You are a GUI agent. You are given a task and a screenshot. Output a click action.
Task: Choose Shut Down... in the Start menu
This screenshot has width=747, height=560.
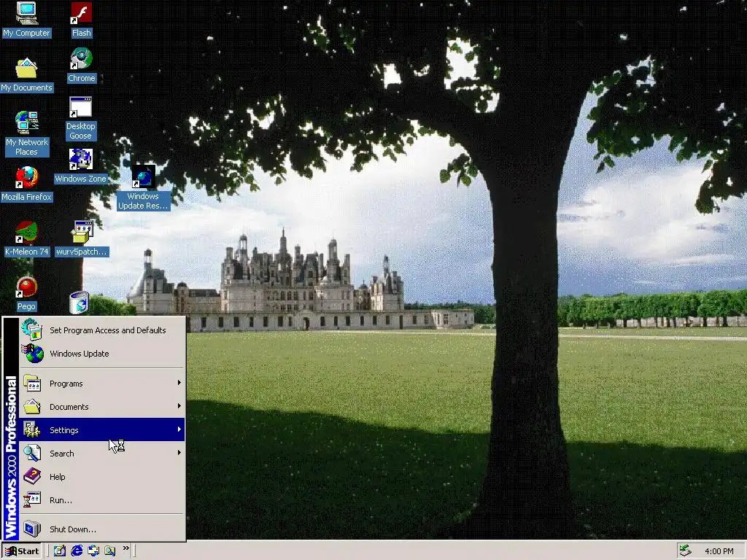click(102, 529)
